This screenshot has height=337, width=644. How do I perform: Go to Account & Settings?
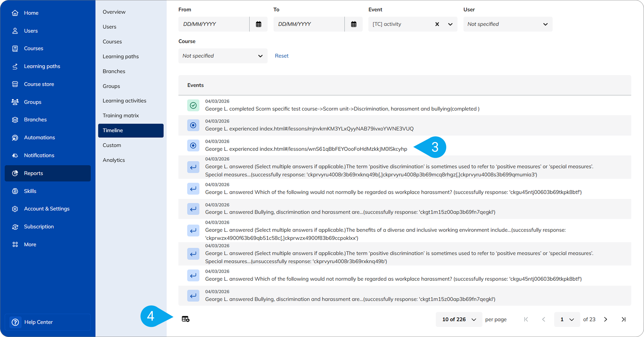(47, 209)
